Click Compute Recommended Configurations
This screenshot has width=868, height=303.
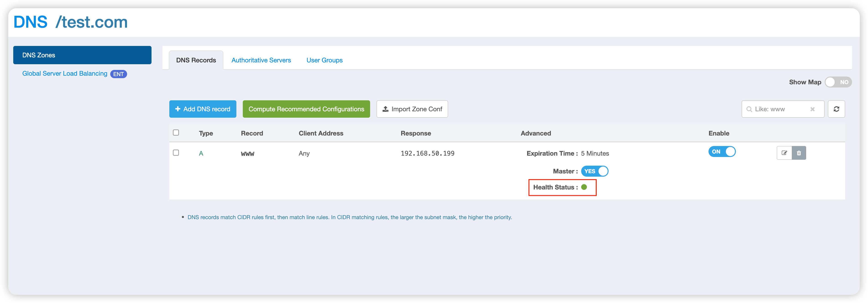point(306,109)
